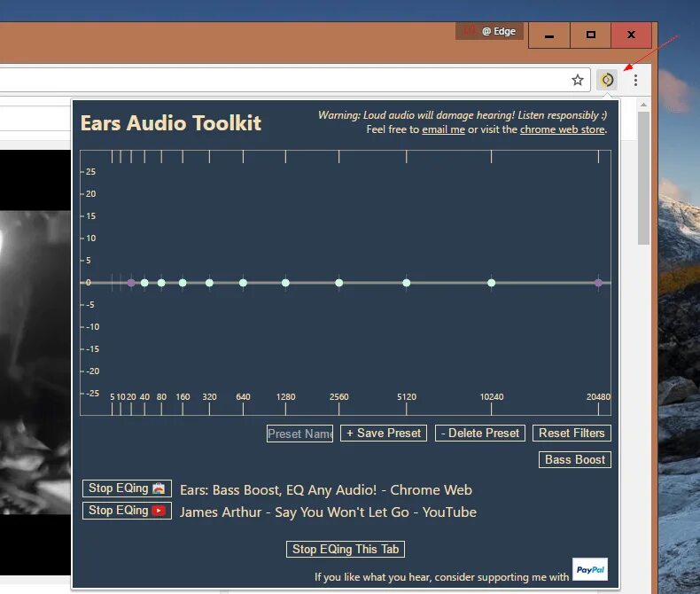Select the purple 20480 Hz lowpass dot
This screenshot has width=700, height=594.
click(x=599, y=283)
